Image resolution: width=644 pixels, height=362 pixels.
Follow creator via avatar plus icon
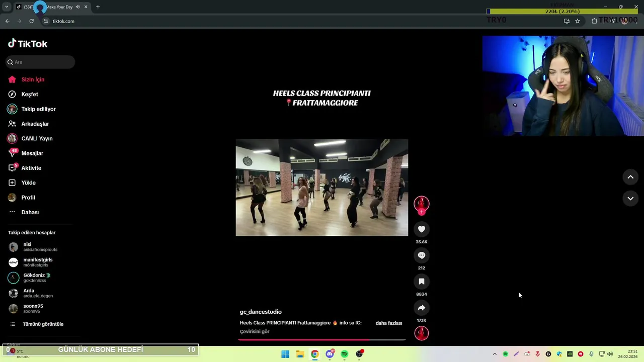click(x=422, y=212)
